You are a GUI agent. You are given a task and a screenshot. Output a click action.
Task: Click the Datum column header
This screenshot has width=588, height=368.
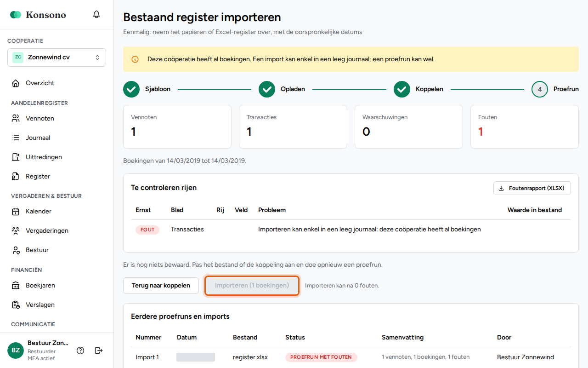187,337
